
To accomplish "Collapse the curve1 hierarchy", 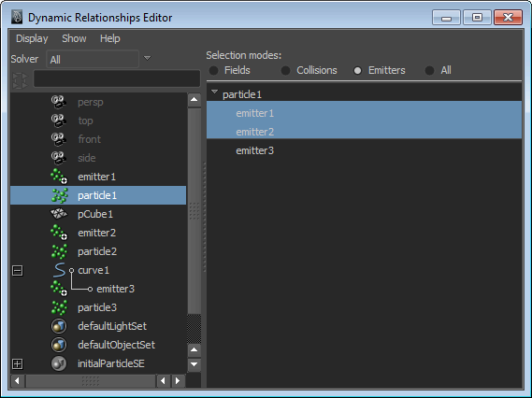I will (18, 270).
